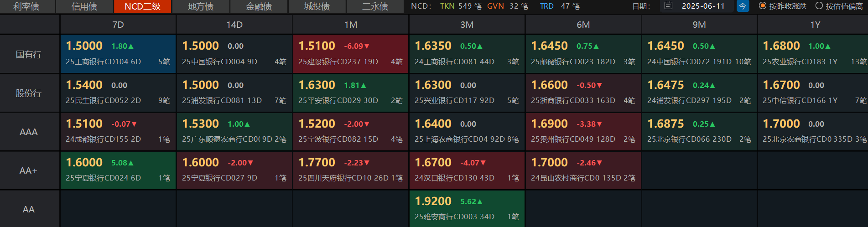The width and height of the screenshot is (868, 227).
Task: Open the 25上海农商银行 92D cell
Action: pos(467,132)
